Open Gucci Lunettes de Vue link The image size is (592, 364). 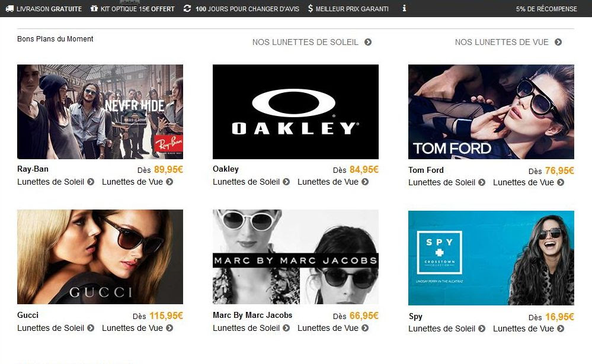132,328
